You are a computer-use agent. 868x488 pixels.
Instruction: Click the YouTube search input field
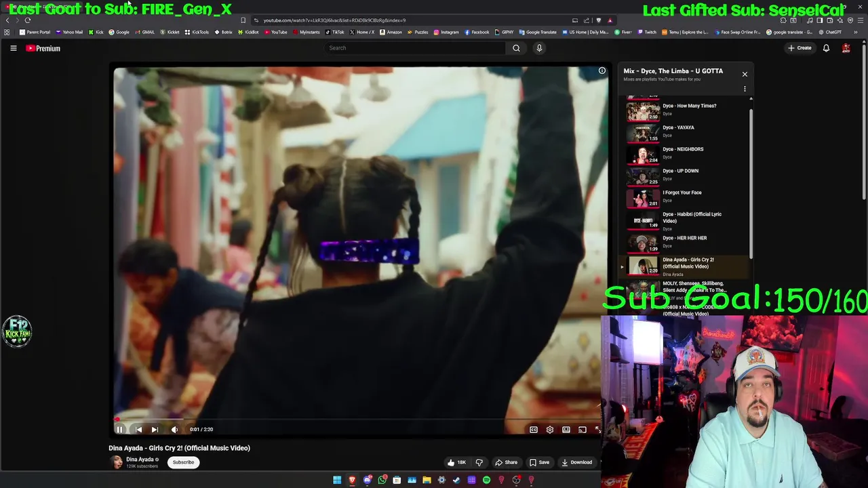pos(415,48)
